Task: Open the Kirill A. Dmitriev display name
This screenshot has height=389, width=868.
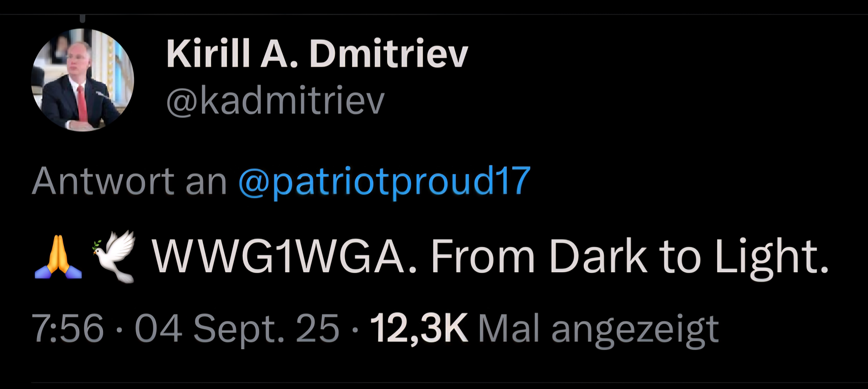Action: click(317, 54)
